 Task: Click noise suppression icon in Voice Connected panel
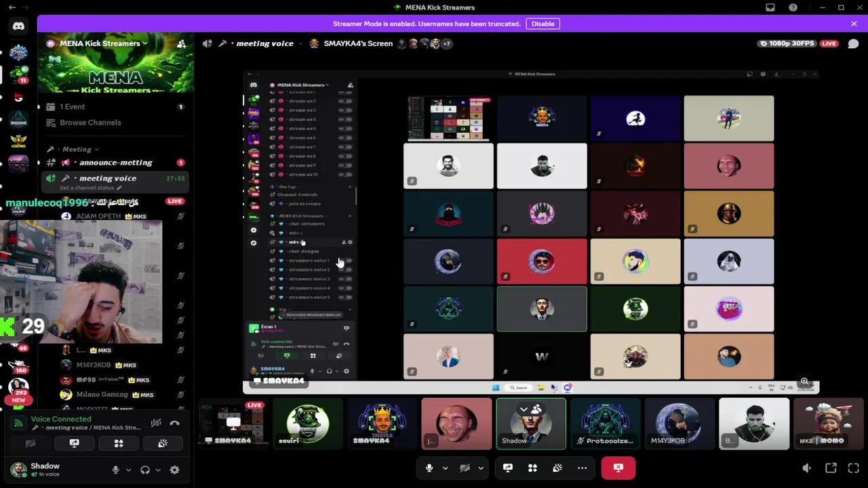click(156, 423)
